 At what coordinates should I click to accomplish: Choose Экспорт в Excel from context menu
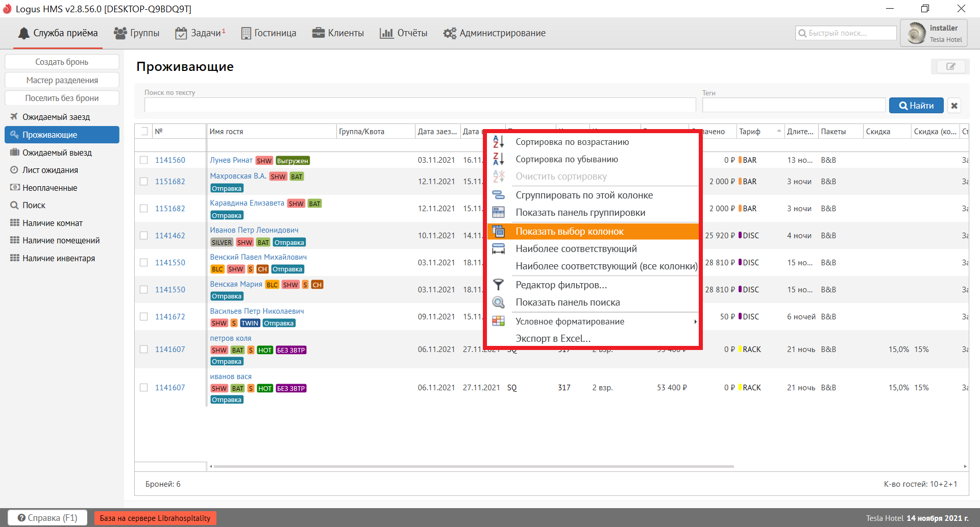[553, 339]
